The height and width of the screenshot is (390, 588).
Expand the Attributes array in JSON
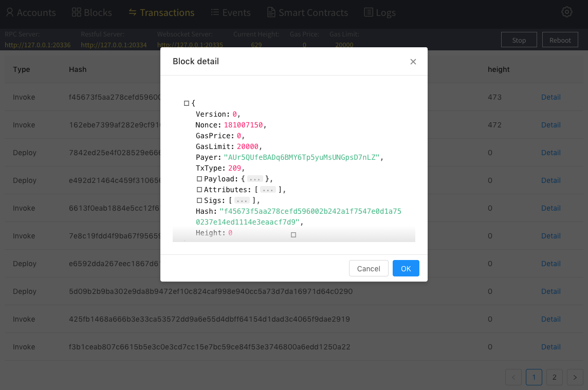[199, 190]
